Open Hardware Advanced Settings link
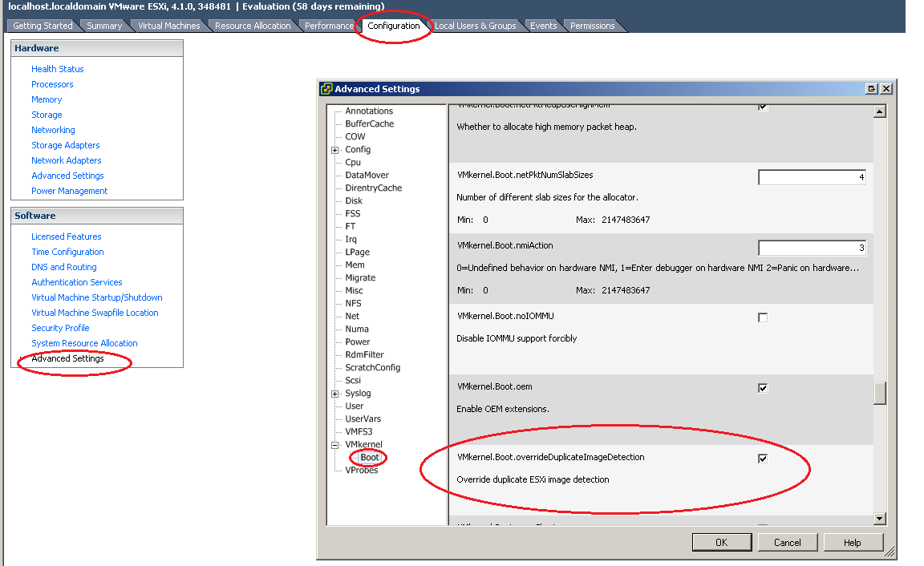This screenshot has width=924, height=566. click(67, 176)
